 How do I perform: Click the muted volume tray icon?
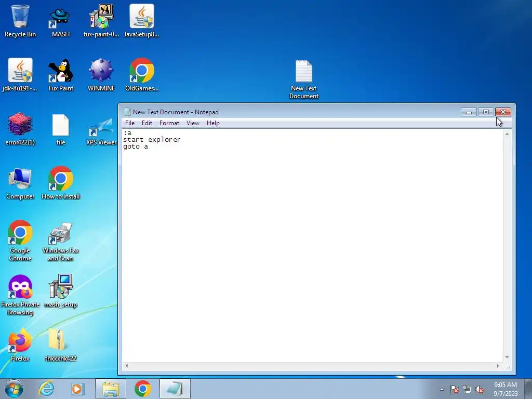pos(480,390)
